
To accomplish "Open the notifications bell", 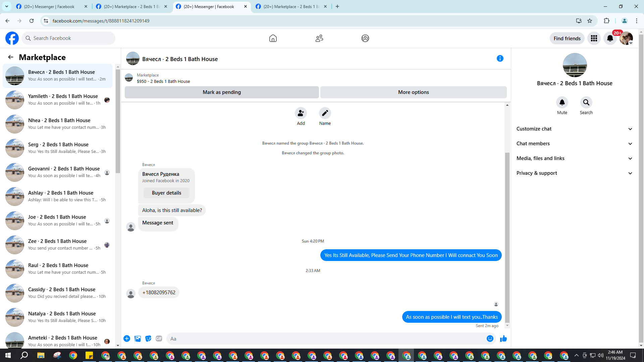I will pos(610,38).
